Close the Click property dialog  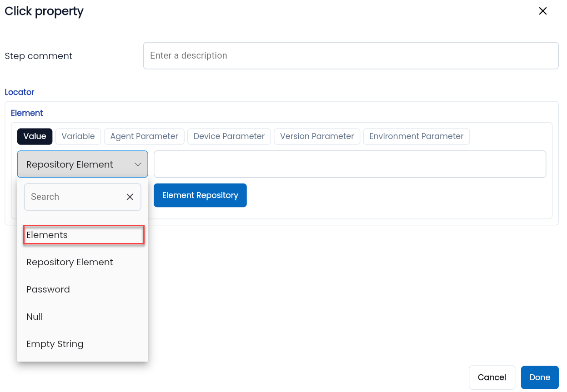(x=542, y=11)
